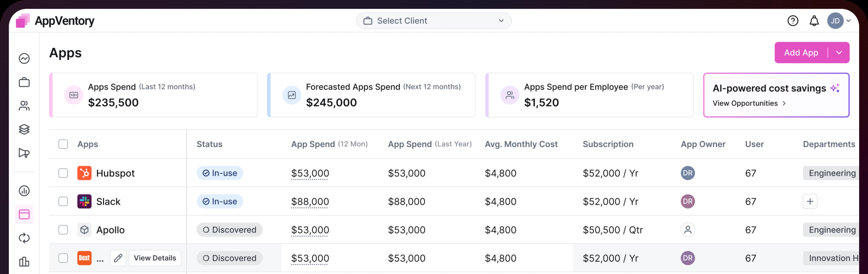Click the JD user avatar
The image size is (868, 274).
click(835, 21)
